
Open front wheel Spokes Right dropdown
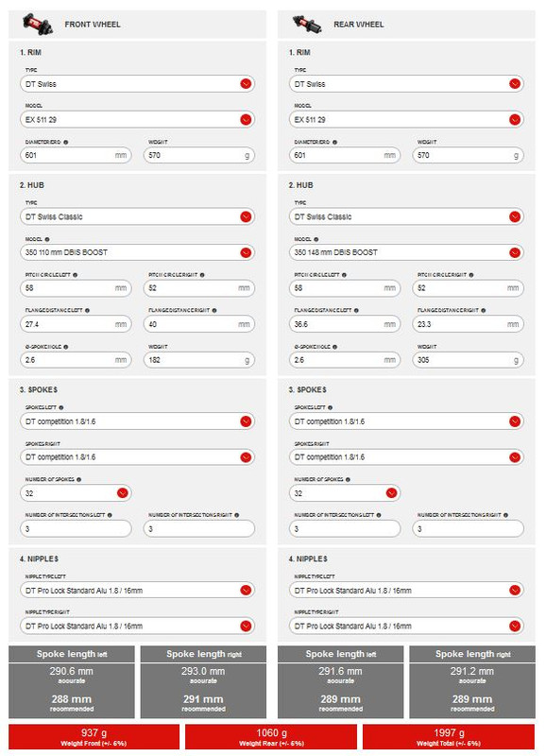click(137, 457)
